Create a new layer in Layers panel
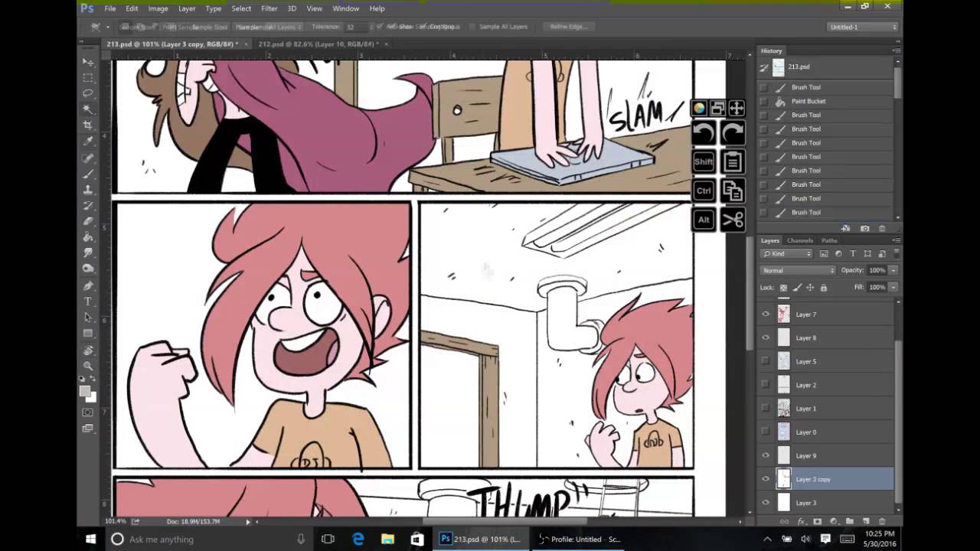 point(866,521)
